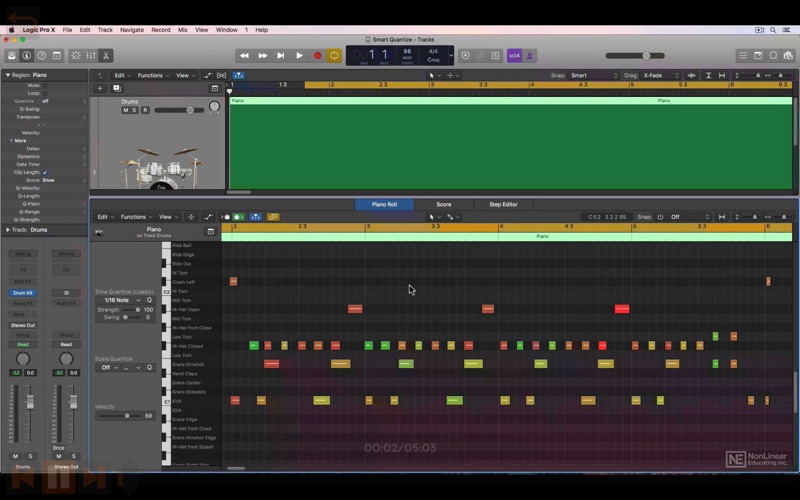The image size is (800, 500).
Task: Select the bright red Hi-Hat Open note
Action: coord(622,309)
